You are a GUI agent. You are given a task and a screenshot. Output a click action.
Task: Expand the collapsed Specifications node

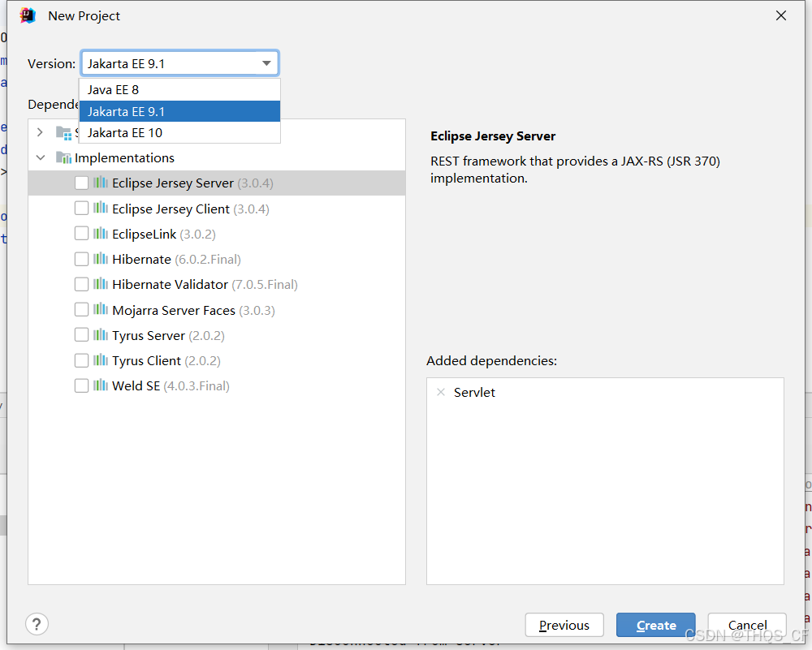pyautogui.click(x=40, y=132)
